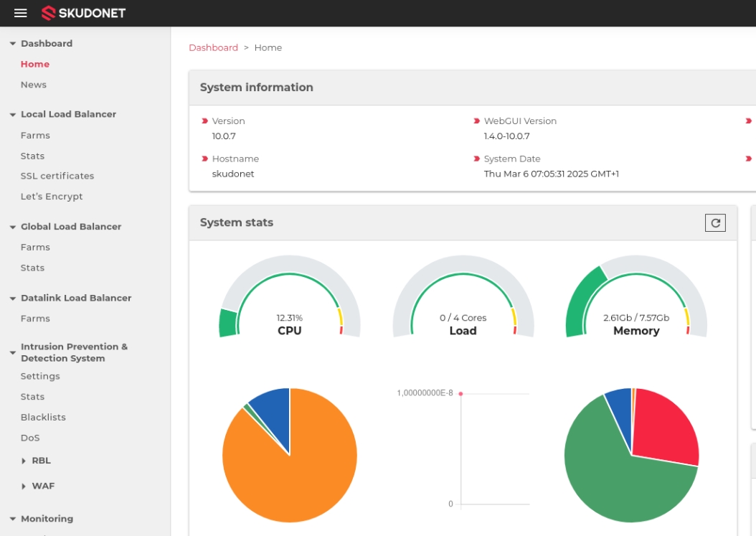Open Let's Encrypt in sidebar

[x=52, y=197]
